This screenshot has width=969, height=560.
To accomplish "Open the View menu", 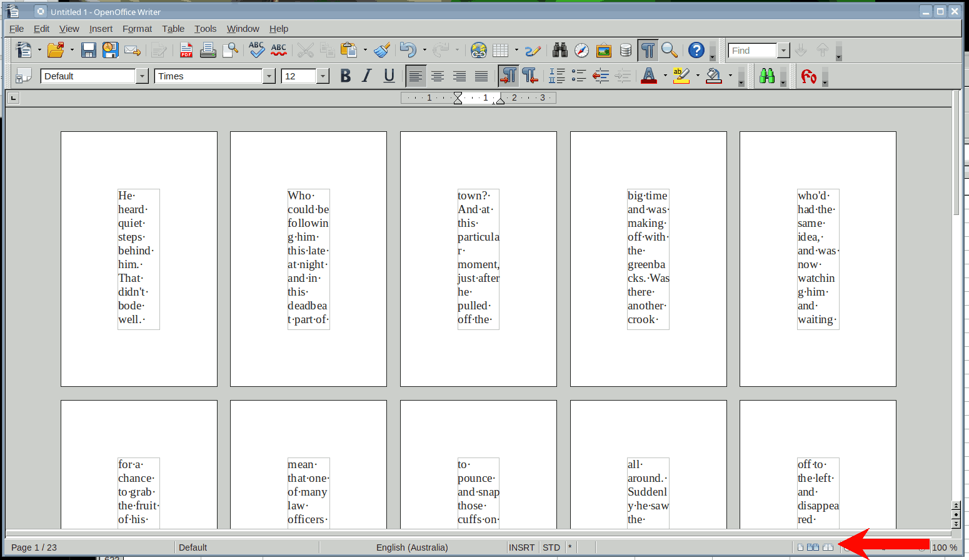I will [69, 29].
